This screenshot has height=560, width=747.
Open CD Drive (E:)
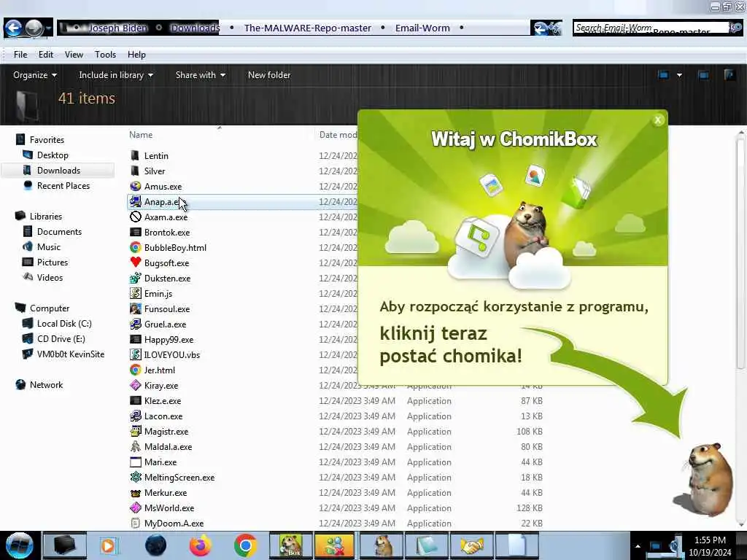click(61, 338)
